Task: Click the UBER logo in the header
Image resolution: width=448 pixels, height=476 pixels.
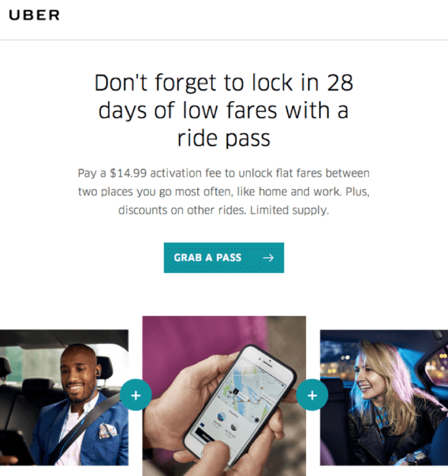Action: pos(35,15)
